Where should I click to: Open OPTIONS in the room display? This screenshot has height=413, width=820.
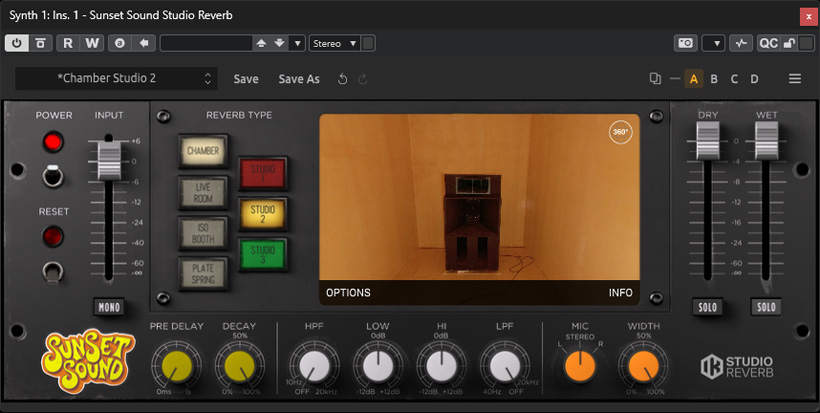tap(348, 293)
